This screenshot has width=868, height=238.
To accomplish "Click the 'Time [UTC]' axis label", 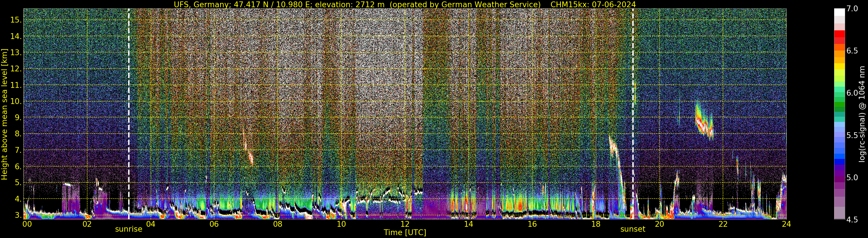I will point(405,233).
